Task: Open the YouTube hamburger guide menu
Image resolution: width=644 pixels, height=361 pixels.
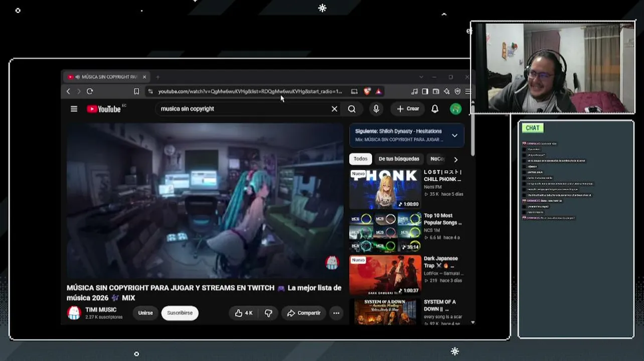Action: pos(74,109)
